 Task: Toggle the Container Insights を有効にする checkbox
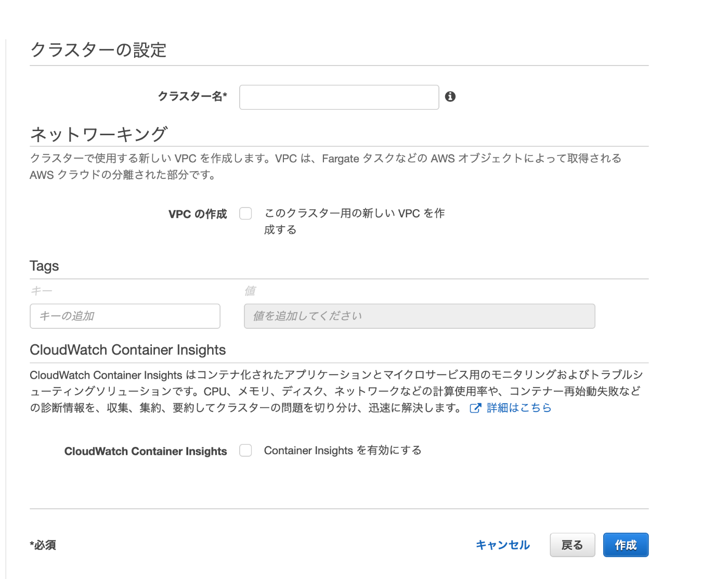click(245, 451)
